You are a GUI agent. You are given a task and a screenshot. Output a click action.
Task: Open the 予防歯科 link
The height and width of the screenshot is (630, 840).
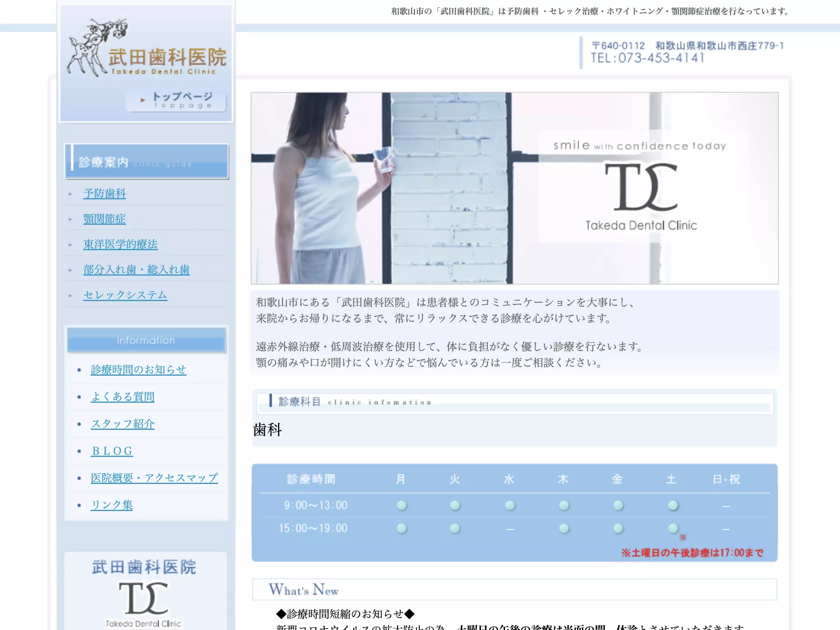(105, 193)
